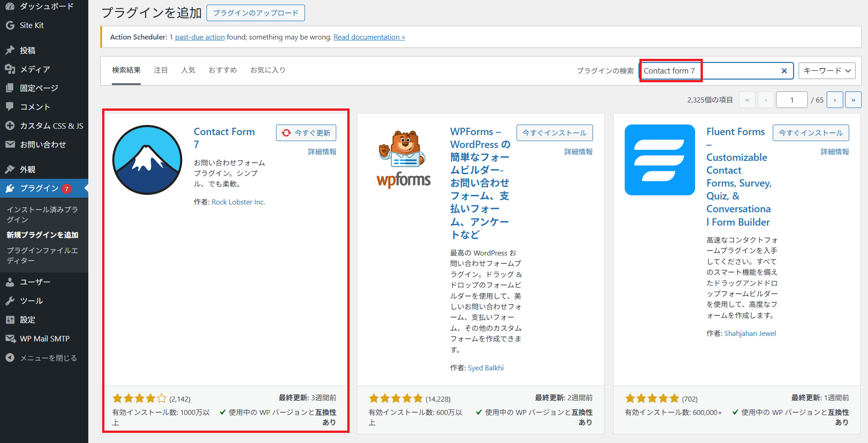Image resolution: width=868 pixels, height=443 pixels.
Task: Collapse the menu with メニューを閉じる
Action: (x=48, y=358)
